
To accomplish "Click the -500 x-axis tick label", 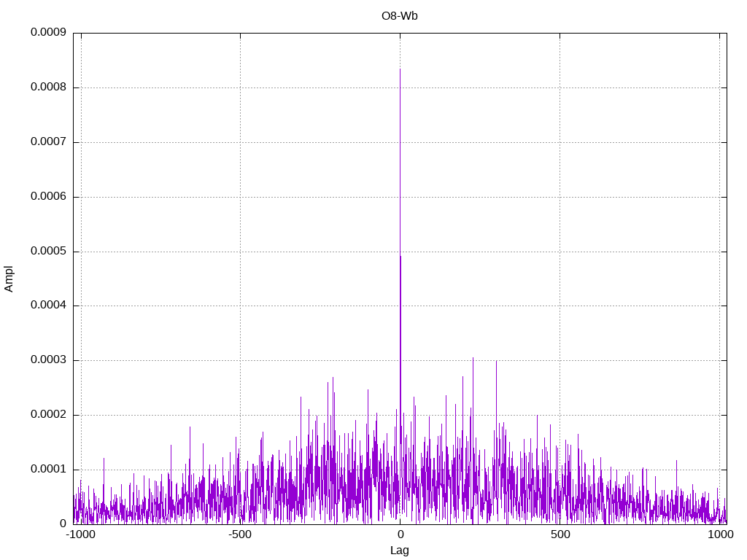I will pos(239,534).
